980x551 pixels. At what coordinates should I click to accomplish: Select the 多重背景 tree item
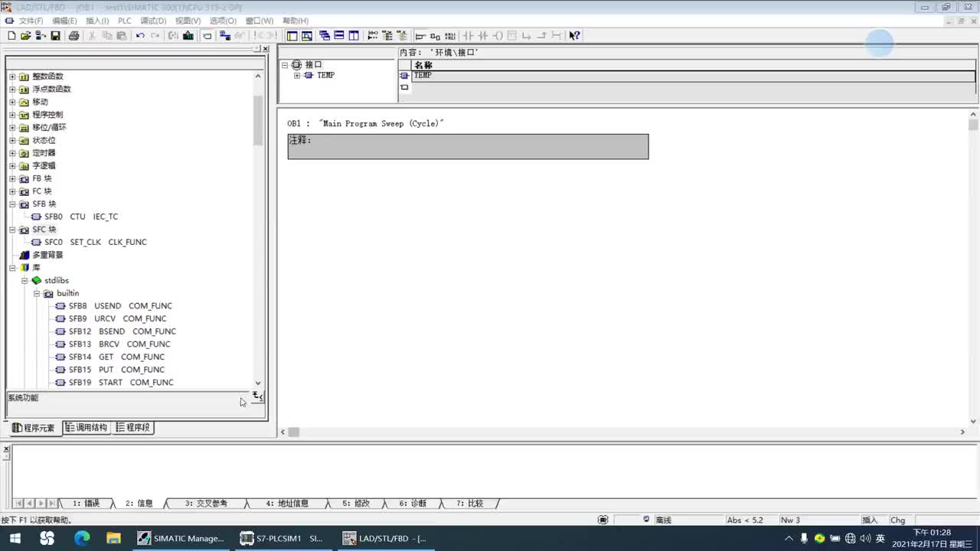[x=47, y=255]
